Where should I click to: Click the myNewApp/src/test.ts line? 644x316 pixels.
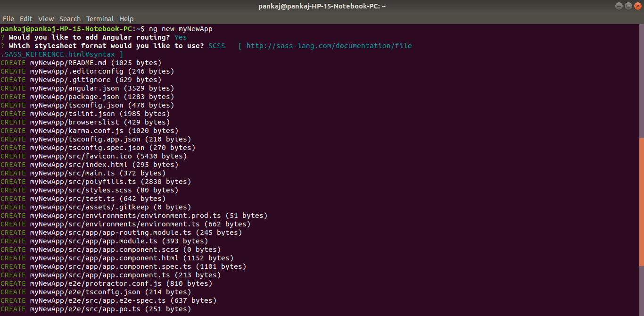click(83, 199)
